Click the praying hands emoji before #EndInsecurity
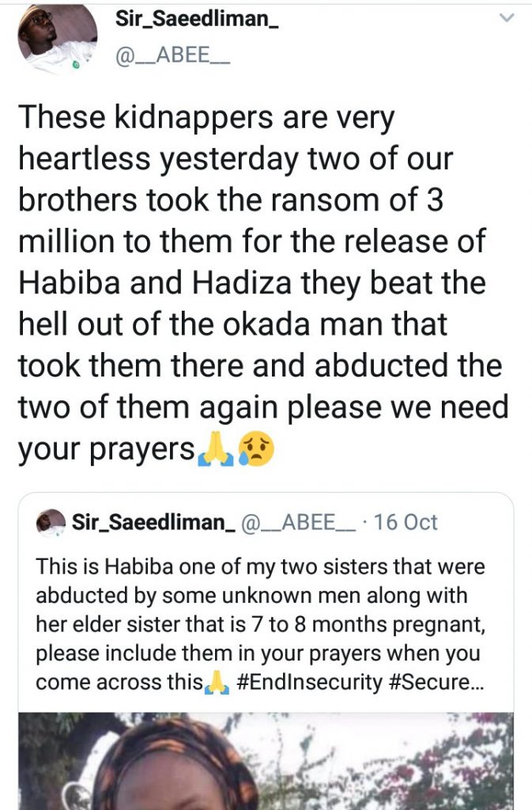This screenshot has height=810, width=532. coord(218,682)
